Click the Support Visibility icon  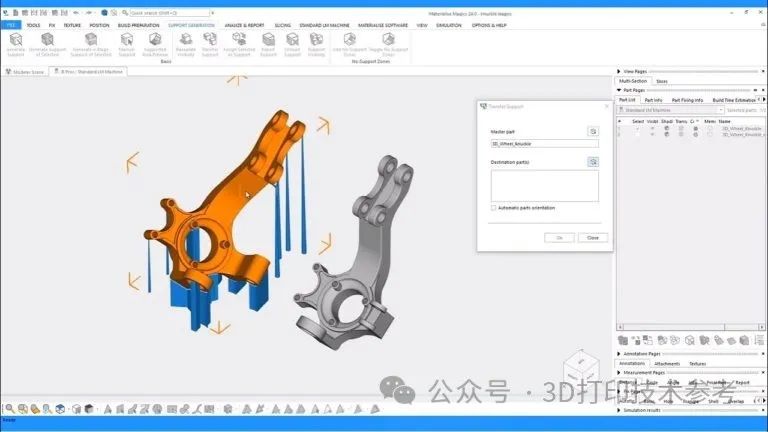[x=316, y=40]
